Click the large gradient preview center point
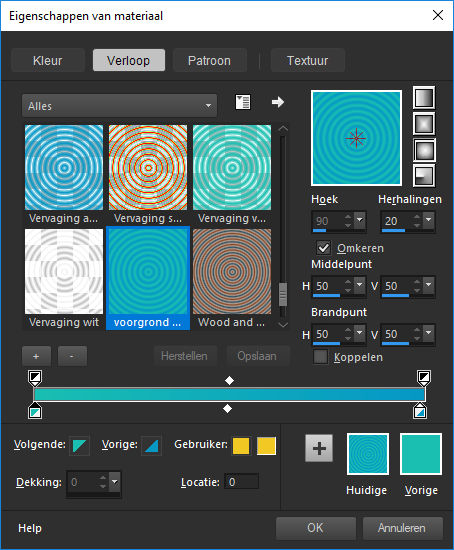The width and height of the screenshot is (454, 550). pyautogui.click(x=356, y=138)
